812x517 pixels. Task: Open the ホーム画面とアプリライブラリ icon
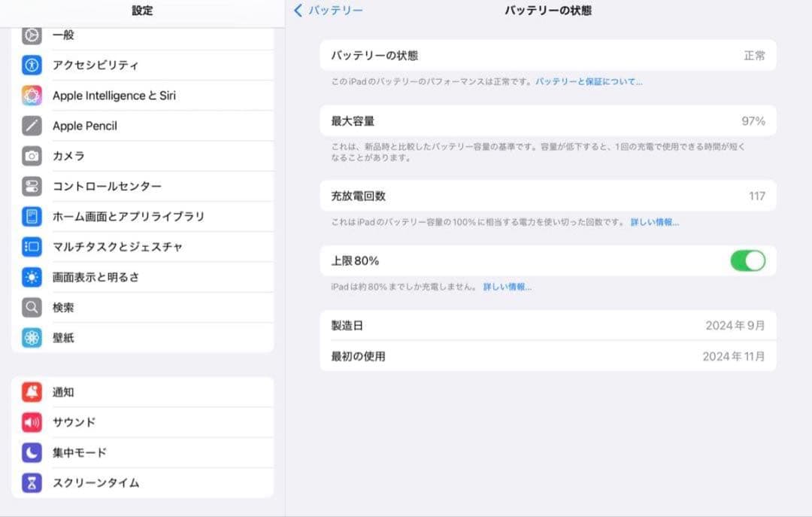pyautogui.click(x=31, y=216)
